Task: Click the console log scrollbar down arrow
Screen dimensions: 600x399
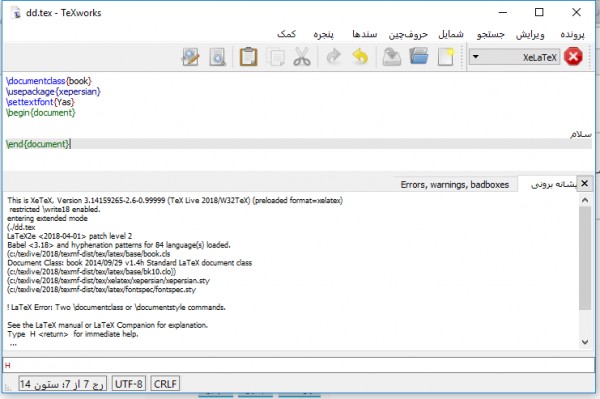Action: (x=585, y=342)
